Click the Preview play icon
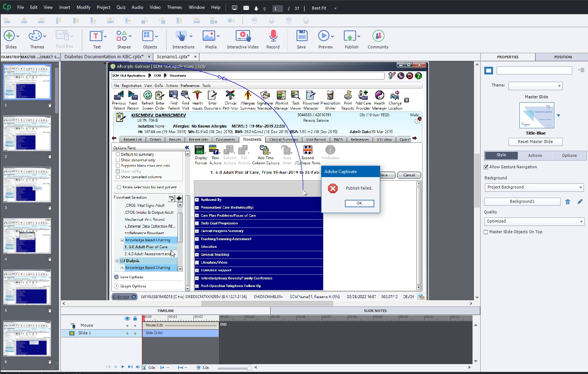 click(323, 36)
